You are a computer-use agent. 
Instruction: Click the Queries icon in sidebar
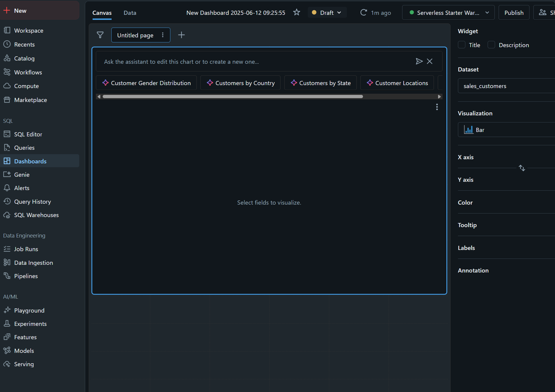7,147
